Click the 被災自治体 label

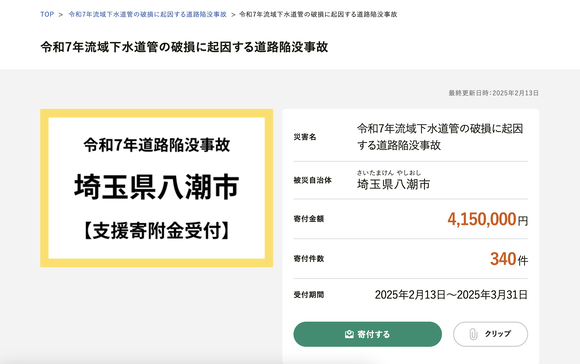click(x=312, y=181)
